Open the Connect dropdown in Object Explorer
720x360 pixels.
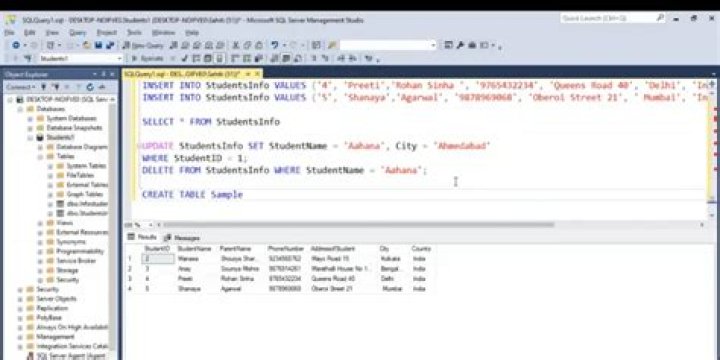point(21,87)
